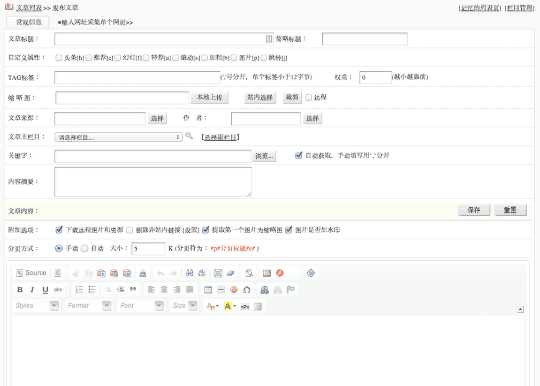Click the 浏览... button beside keywords
This screenshot has width=540, height=386.
pyautogui.click(x=264, y=156)
